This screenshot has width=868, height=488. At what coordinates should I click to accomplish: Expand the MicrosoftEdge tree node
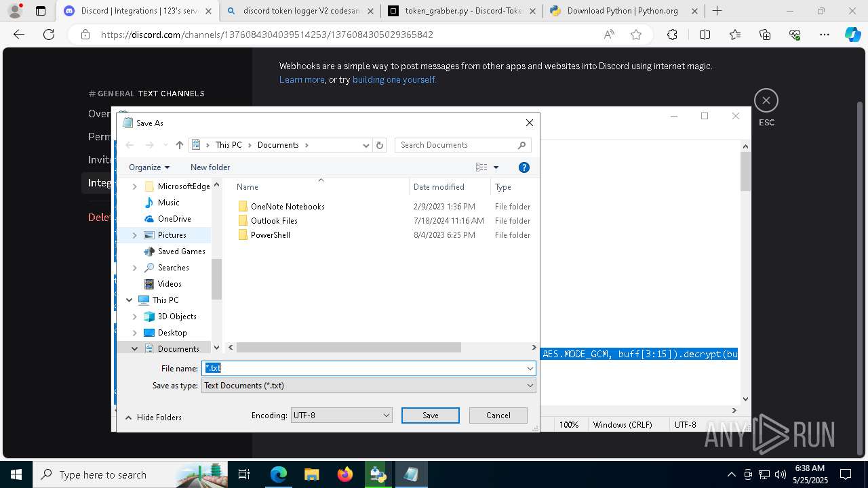134,186
